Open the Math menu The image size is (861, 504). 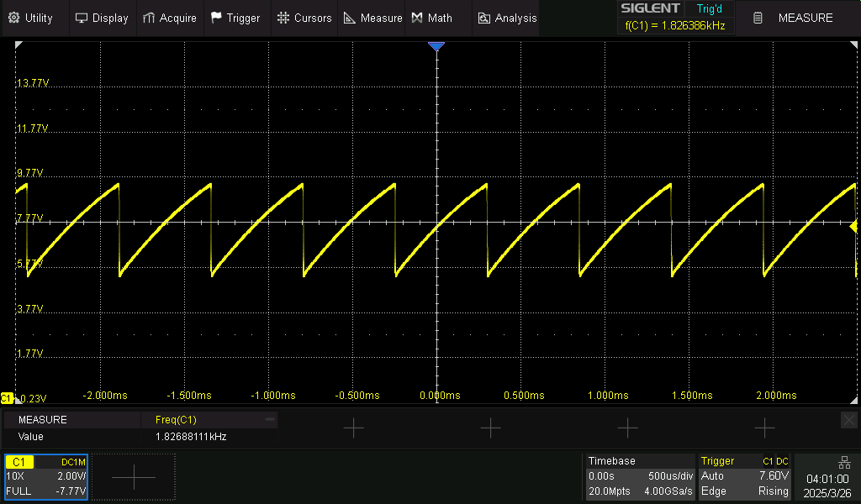(438, 18)
